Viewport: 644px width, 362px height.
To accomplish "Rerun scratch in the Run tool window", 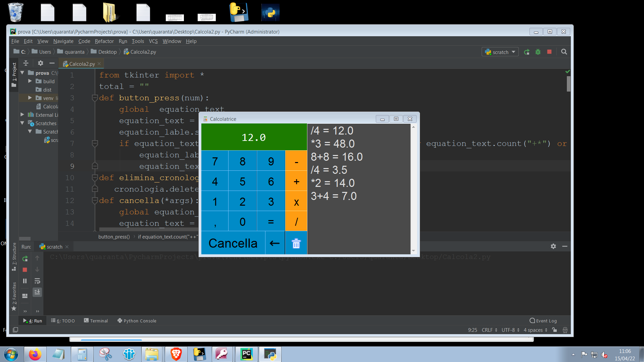I will [25, 258].
